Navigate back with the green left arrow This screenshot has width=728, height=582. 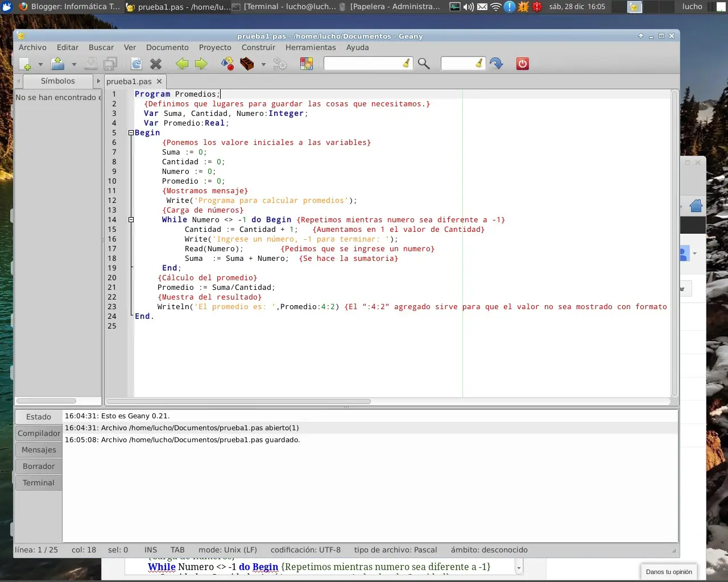click(182, 64)
